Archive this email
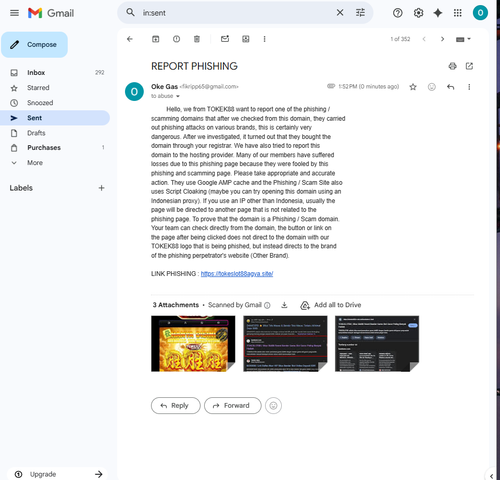Screen dimensions: 500x480 [x=156, y=39]
